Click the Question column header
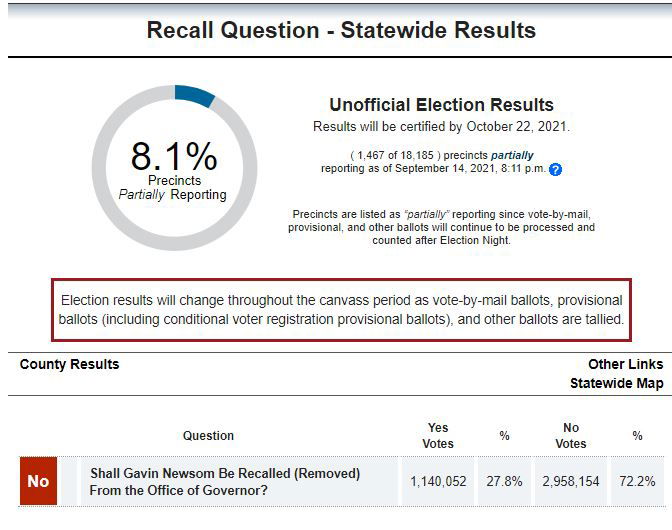 (x=208, y=435)
